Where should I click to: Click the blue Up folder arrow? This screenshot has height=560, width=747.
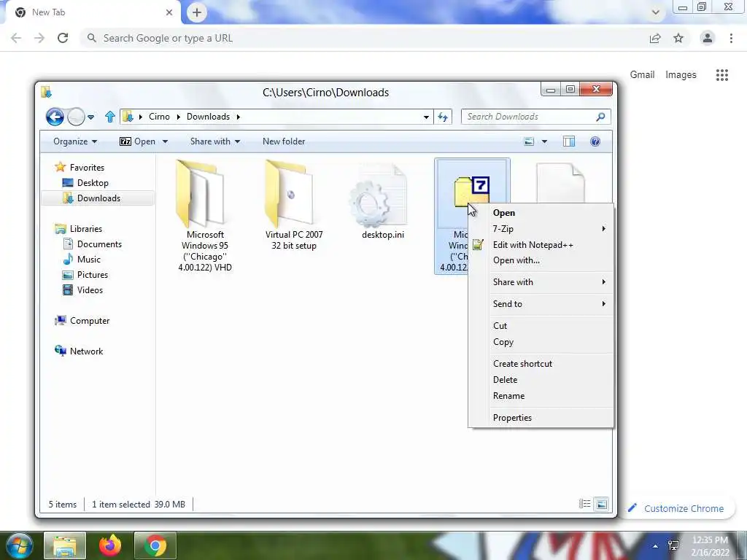coord(110,117)
